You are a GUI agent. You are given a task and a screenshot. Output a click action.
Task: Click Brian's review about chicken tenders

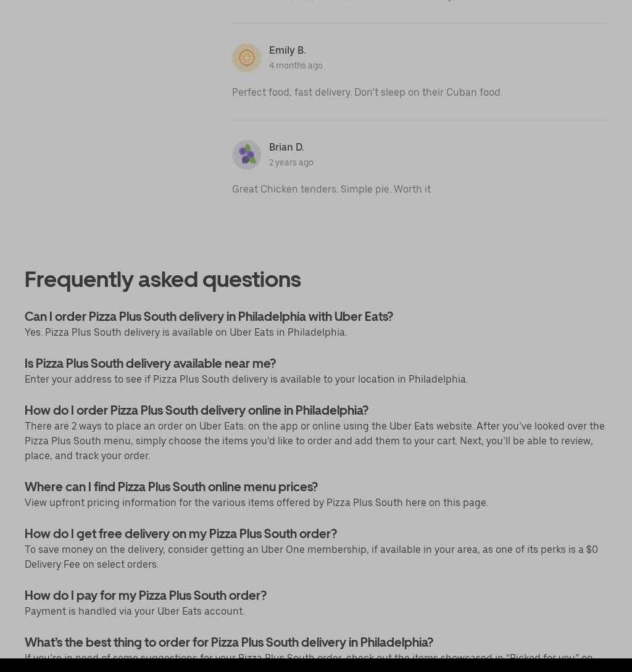click(x=331, y=189)
